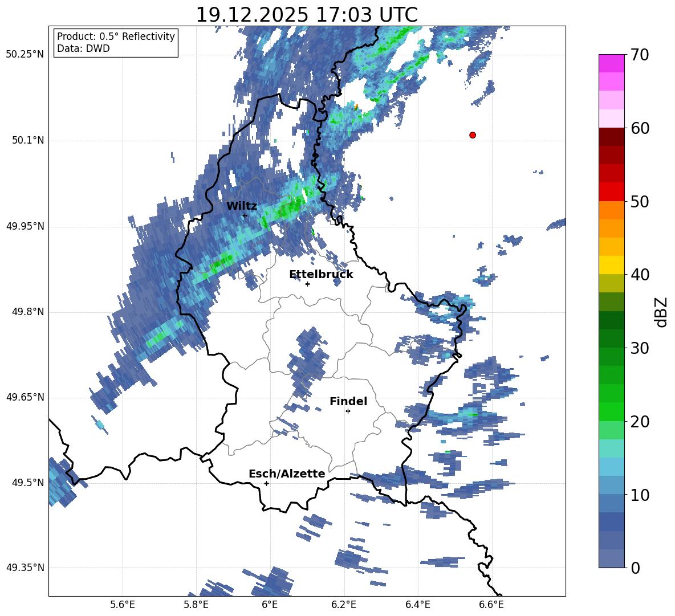The width and height of the screenshot is (675, 616).
Task: Click the Esch/Alzette city label
Action: coord(287,474)
